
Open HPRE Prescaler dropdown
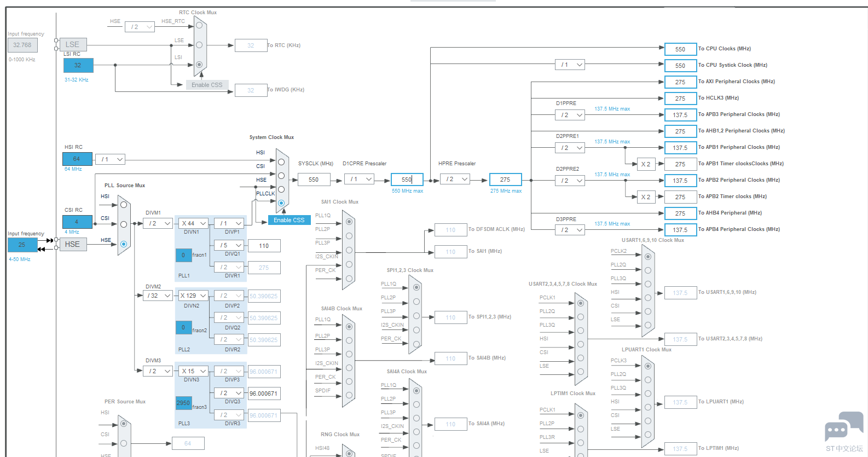click(455, 179)
